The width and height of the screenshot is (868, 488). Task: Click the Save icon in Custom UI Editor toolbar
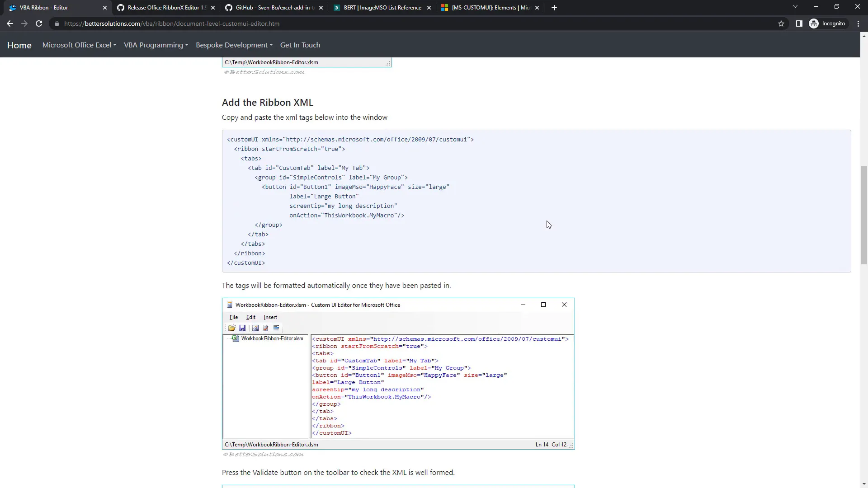point(242,328)
